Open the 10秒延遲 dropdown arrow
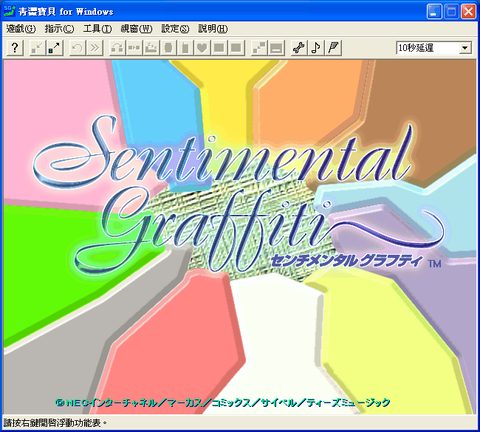This screenshot has width=480, height=432. 465,48
